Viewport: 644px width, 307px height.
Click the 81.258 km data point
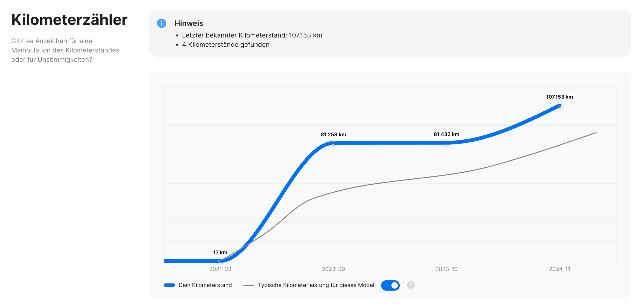pyautogui.click(x=333, y=143)
